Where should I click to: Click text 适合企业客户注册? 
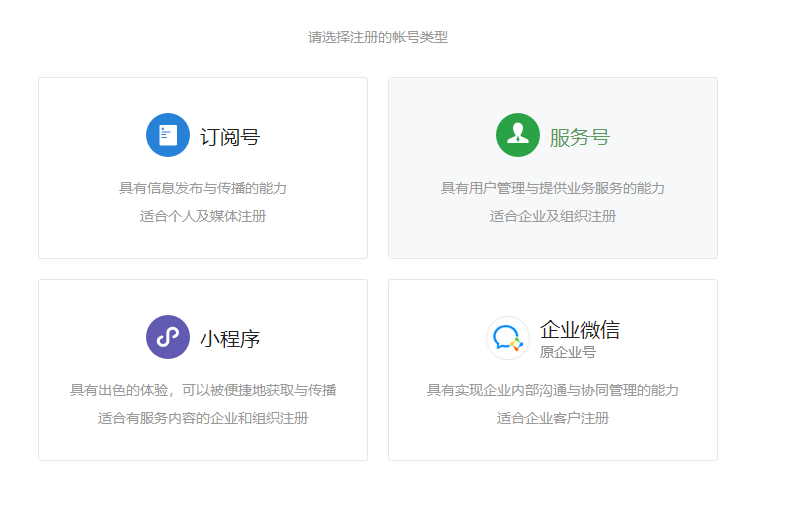553,418
